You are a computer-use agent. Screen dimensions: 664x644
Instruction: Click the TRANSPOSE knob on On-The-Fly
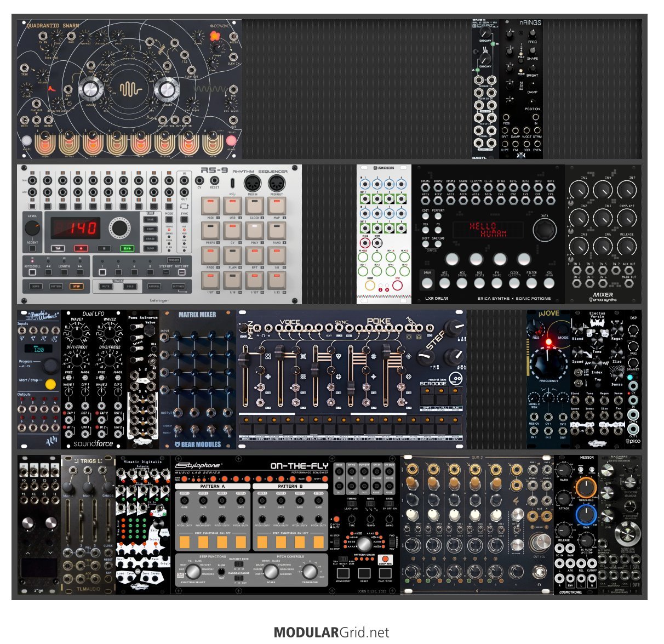[x=310, y=572]
